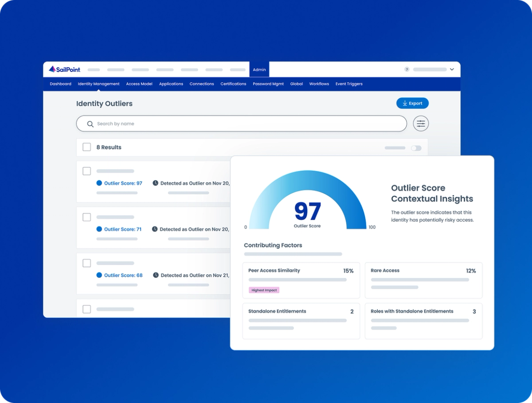Image resolution: width=532 pixels, height=403 pixels.
Task: Open the filter sliders icon button
Action: coord(421,124)
